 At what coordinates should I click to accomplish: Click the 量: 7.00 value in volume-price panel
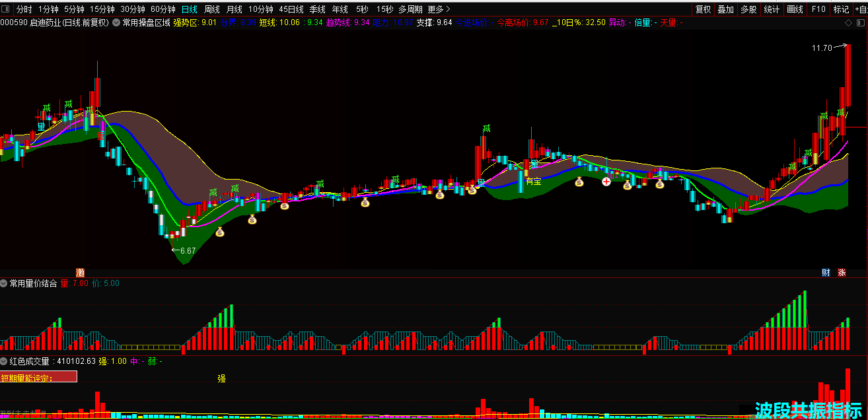[74, 283]
